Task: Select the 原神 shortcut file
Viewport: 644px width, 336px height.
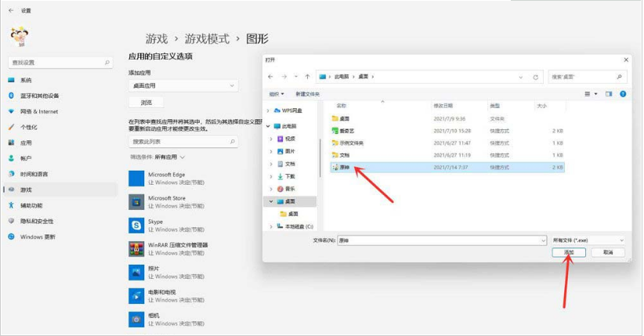Action: pyautogui.click(x=345, y=168)
